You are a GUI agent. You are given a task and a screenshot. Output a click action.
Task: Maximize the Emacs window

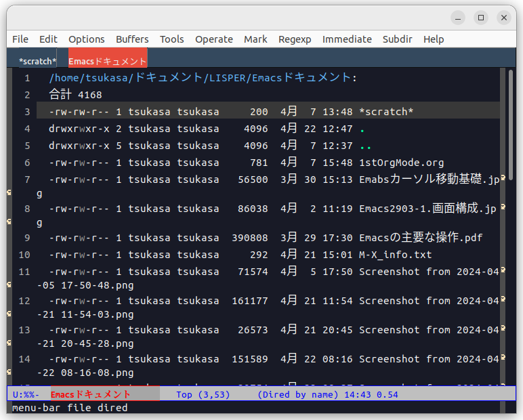481,18
